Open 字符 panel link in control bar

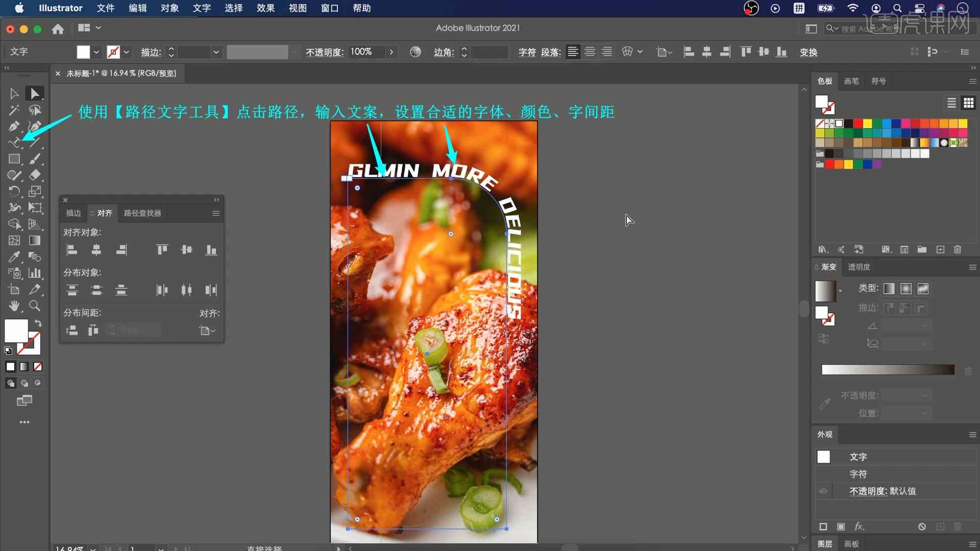[x=527, y=52]
